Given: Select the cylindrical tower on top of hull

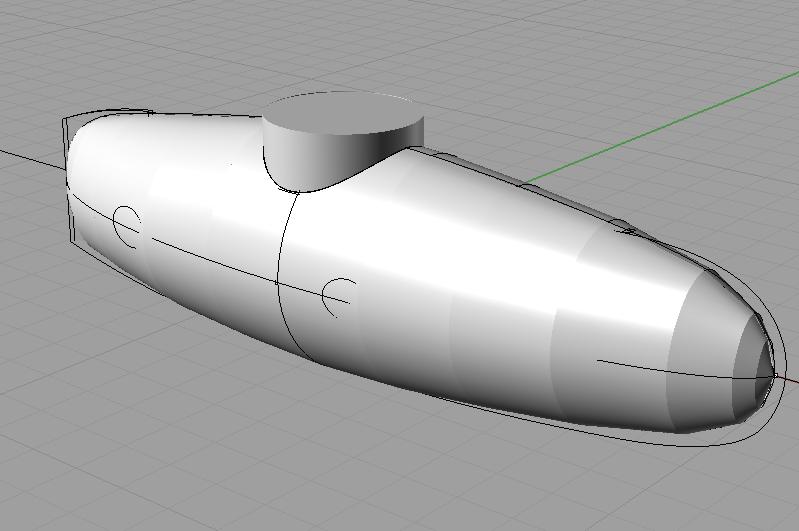Looking at the screenshot, I should [x=342, y=140].
